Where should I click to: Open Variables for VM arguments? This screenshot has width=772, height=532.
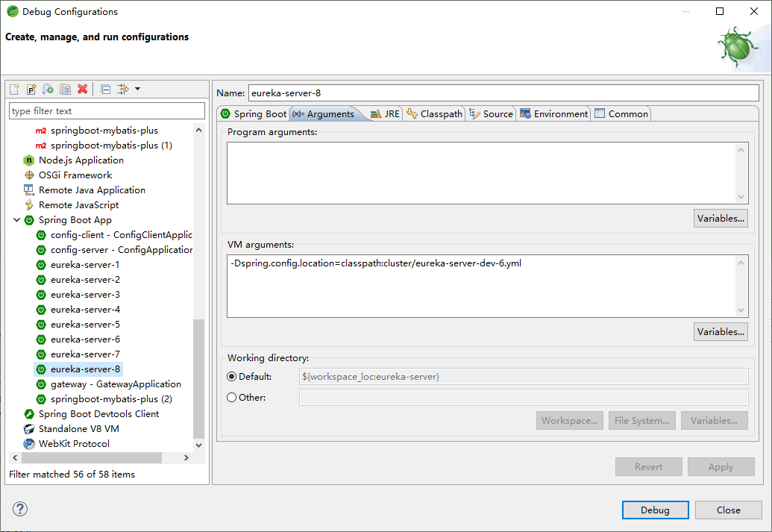[721, 331]
